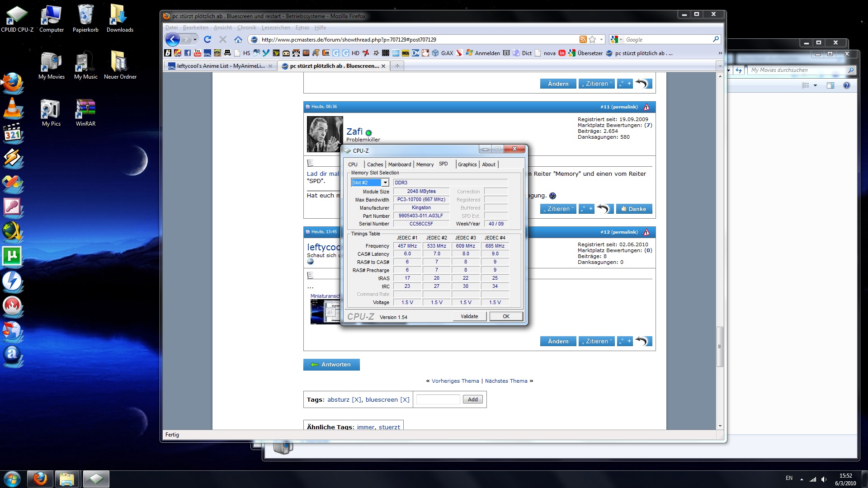
Task: Open the Nächstes Thema link
Action: [506, 381]
